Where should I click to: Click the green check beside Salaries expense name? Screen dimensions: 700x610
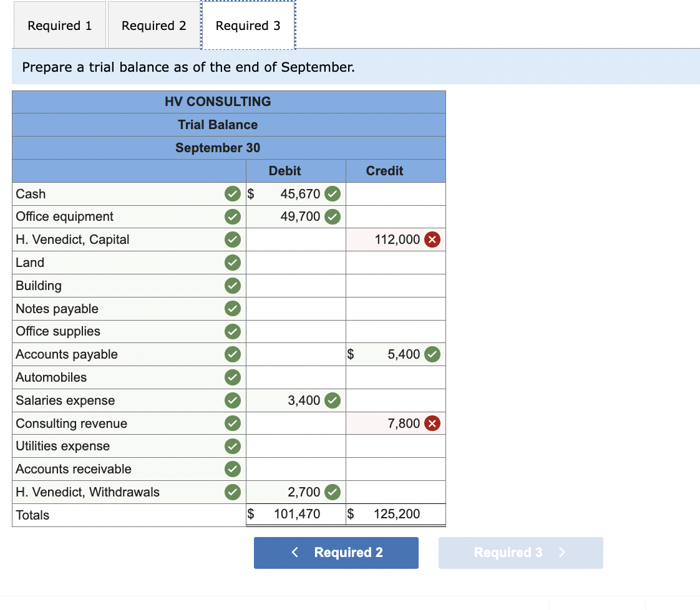click(233, 400)
